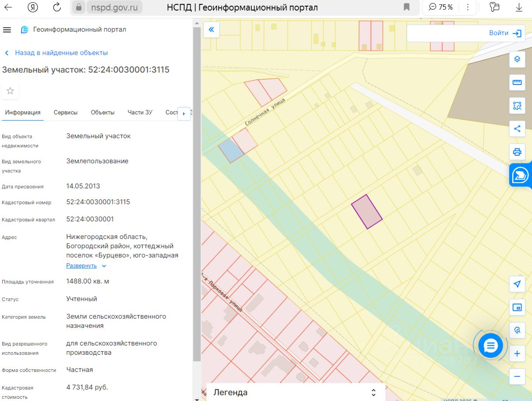This screenshot has height=401, width=532.
Task: Zoom in the map with plus button
Action: tap(517, 353)
